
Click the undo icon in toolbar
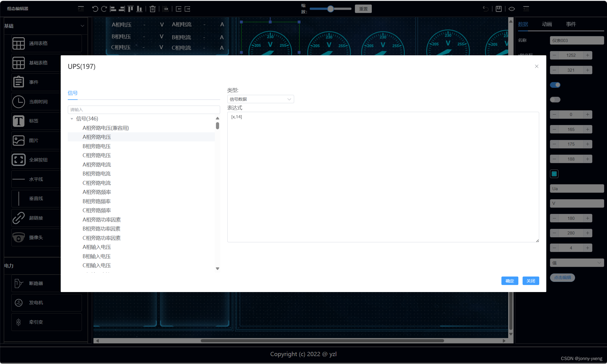(x=95, y=9)
